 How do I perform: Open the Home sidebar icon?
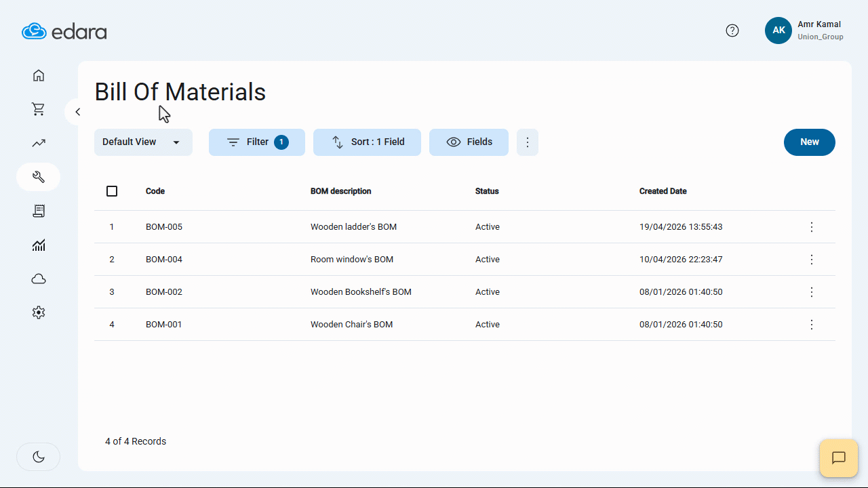39,75
